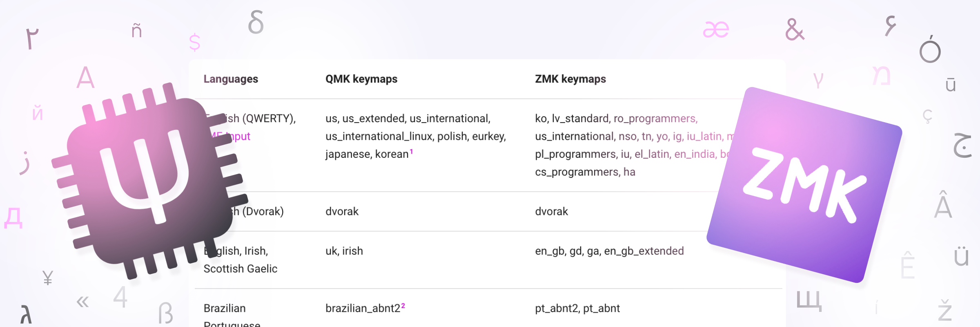The width and height of the screenshot is (980, 327).
Task: Click footnote 2 after brazilian_abnt2
Action: pyautogui.click(x=403, y=306)
